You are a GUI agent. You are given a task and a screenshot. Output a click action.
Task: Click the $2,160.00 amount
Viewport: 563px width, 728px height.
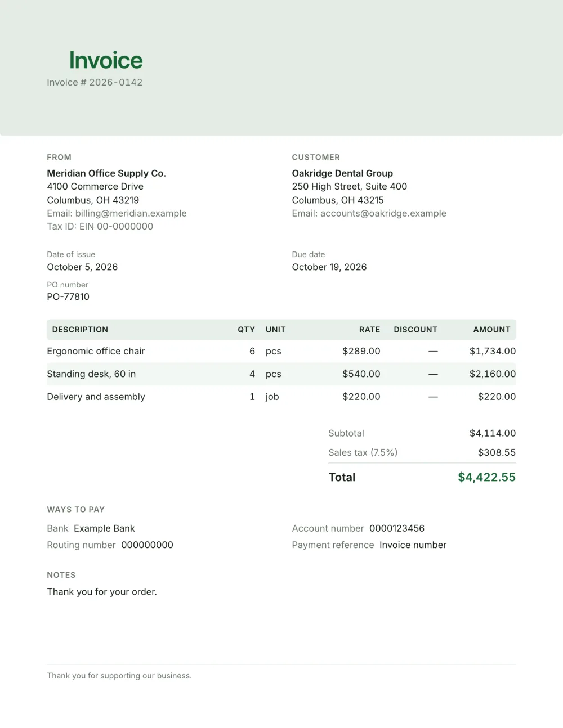coord(493,374)
